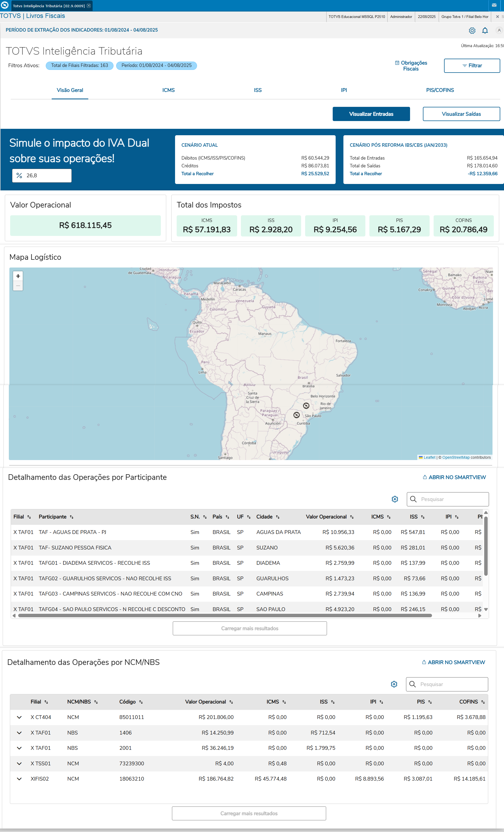Sort Participante table by Cidade column
Screen dimensions: 504x832
point(278,517)
